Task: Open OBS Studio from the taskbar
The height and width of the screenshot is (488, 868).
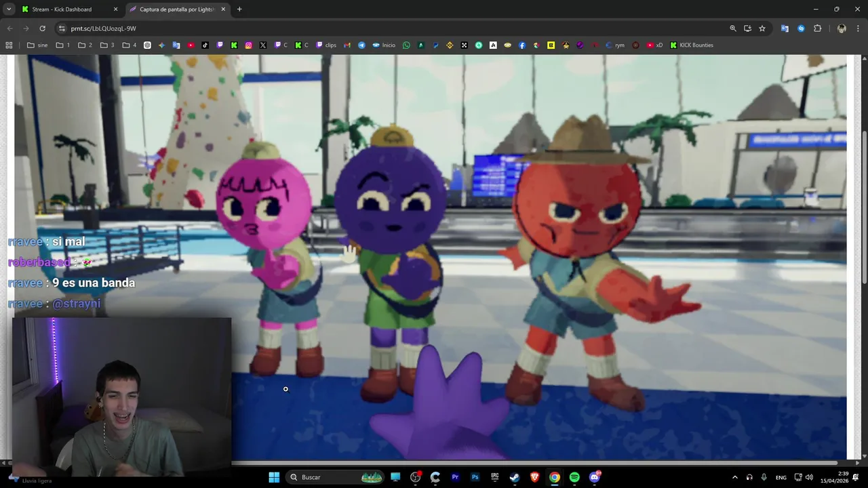Action: [x=415, y=477]
